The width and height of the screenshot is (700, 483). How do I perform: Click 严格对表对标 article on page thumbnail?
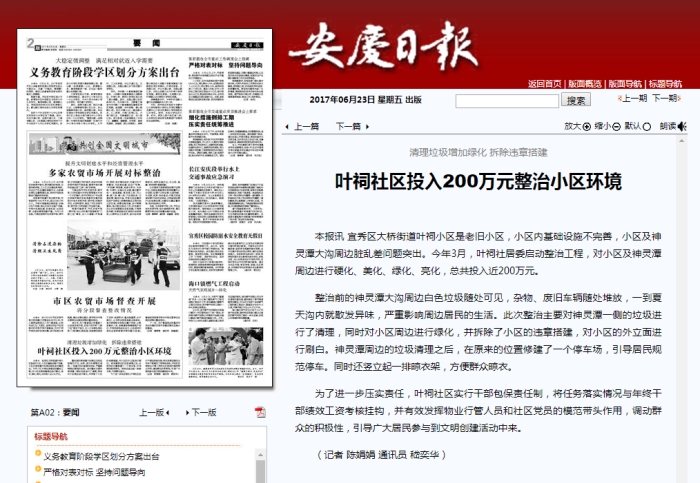click(225, 65)
